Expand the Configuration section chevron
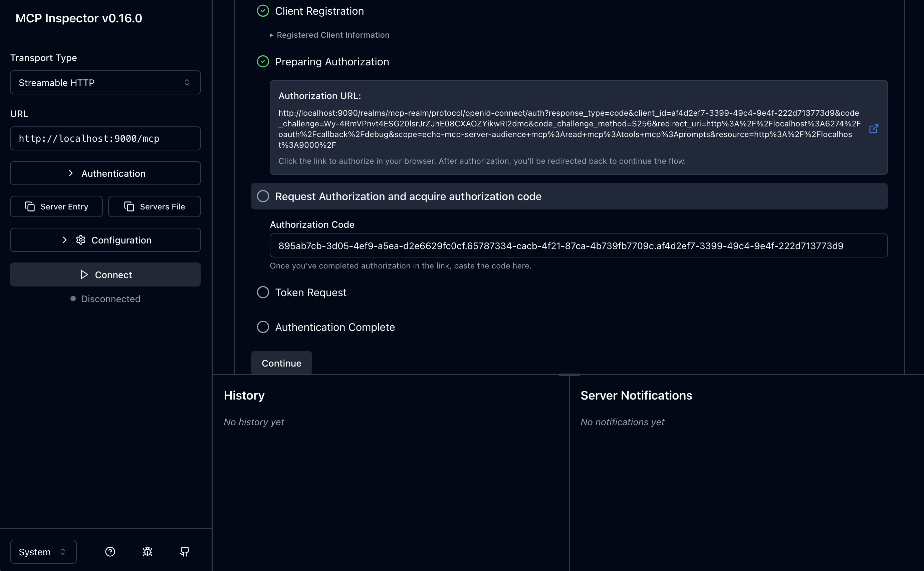This screenshot has height=571, width=924. point(64,240)
